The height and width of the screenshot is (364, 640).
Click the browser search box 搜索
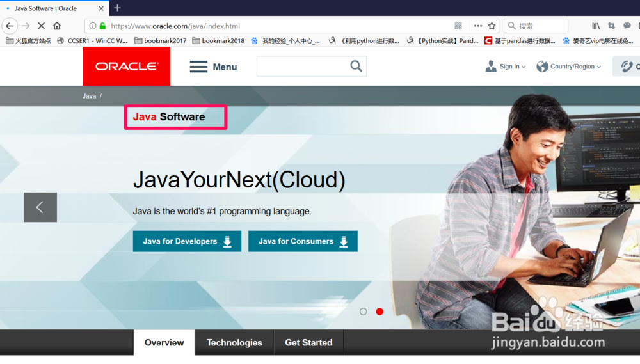click(x=536, y=26)
